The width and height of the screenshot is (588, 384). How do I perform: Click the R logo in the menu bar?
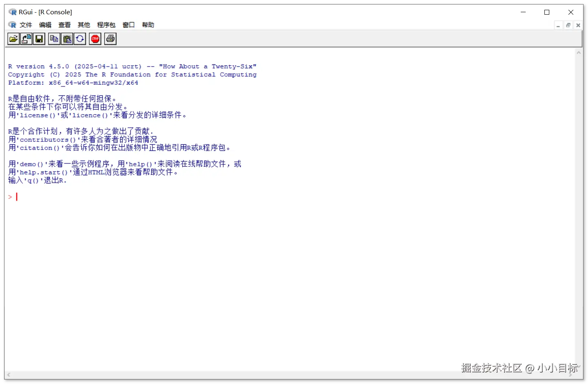[12, 25]
